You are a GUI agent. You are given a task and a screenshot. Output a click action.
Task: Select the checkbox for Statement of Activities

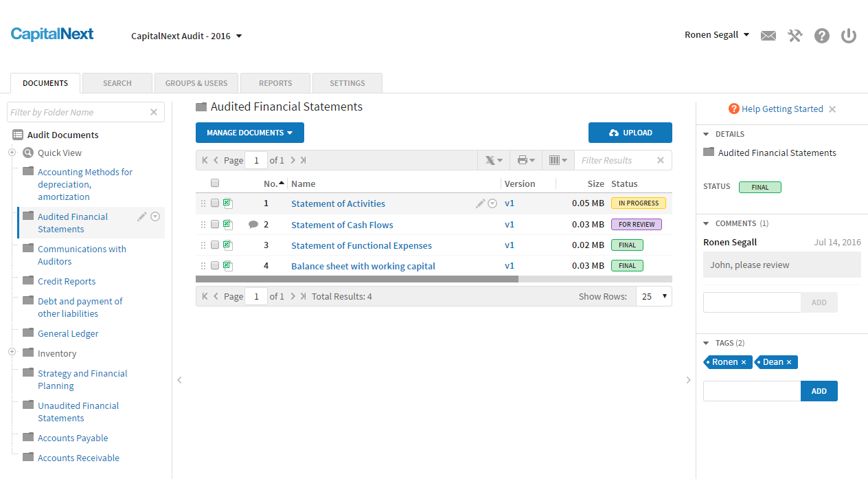[x=215, y=203]
